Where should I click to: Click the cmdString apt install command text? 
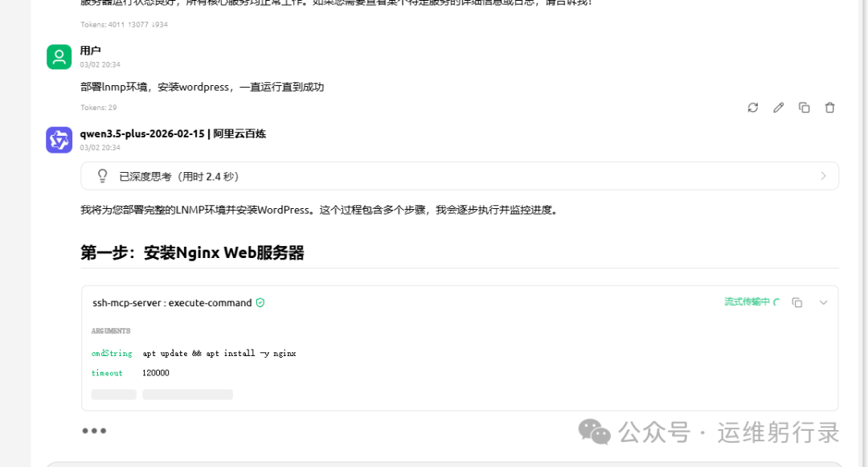click(x=219, y=353)
